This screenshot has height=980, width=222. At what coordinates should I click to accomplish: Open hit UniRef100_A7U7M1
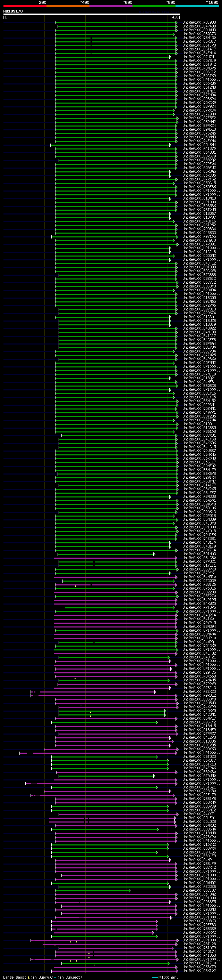(x=199, y=57)
